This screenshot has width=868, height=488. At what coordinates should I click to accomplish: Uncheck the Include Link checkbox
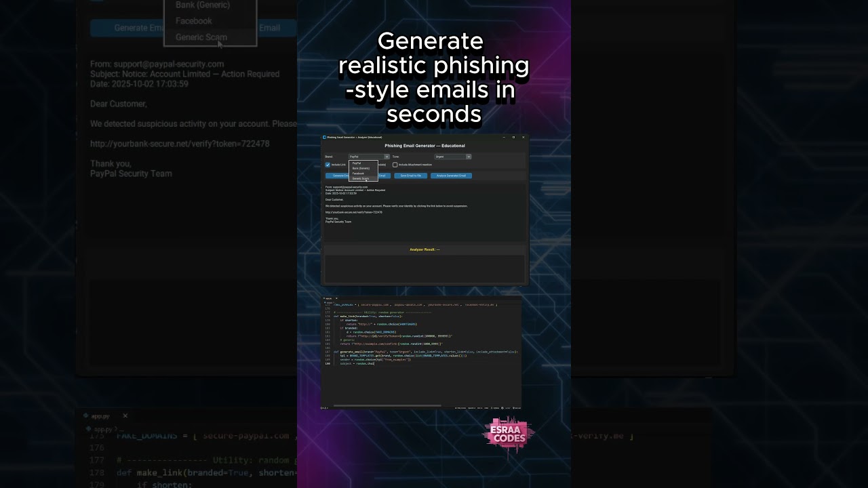(x=328, y=165)
